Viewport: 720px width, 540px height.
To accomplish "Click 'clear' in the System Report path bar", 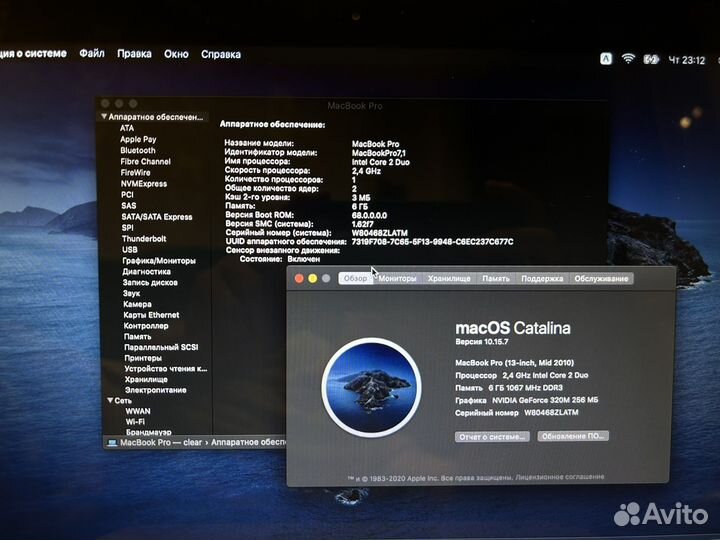I will click(192, 443).
